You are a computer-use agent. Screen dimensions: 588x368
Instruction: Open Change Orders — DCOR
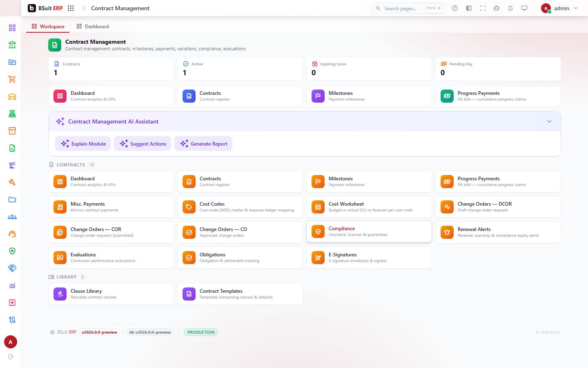coord(498,207)
